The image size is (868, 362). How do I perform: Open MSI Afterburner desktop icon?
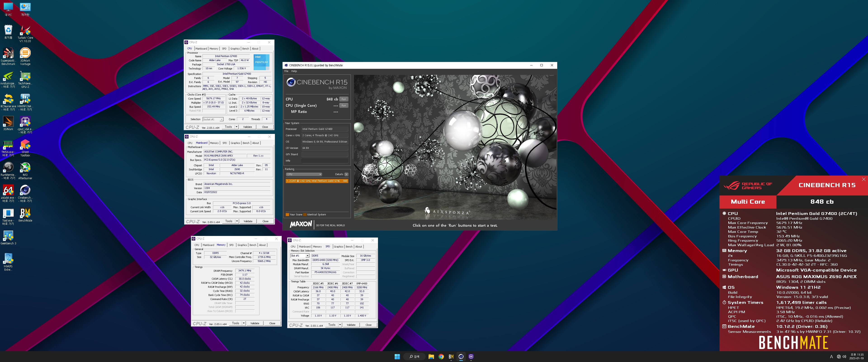[x=25, y=171]
